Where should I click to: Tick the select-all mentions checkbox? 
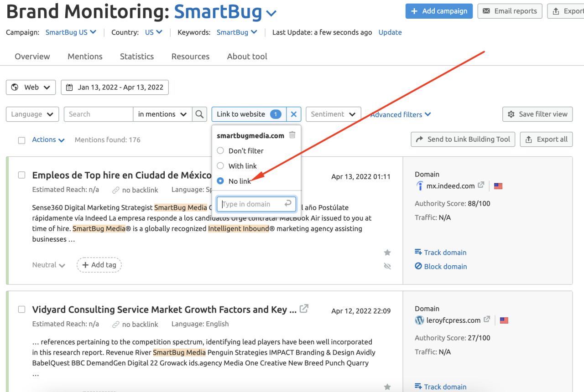(21, 140)
